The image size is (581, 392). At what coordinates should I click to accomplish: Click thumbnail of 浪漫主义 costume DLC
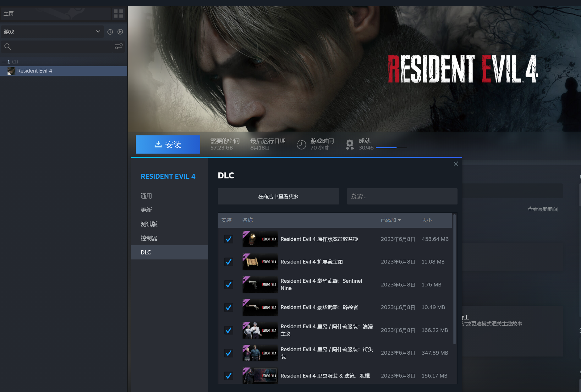pos(260,330)
